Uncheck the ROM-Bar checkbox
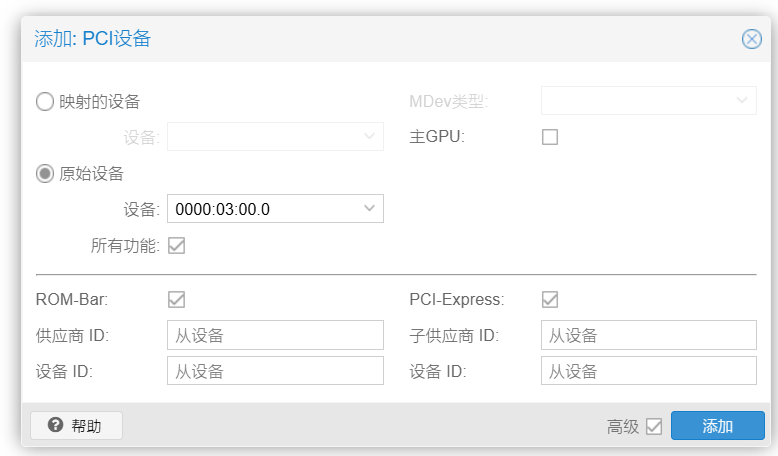 (176, 299)
